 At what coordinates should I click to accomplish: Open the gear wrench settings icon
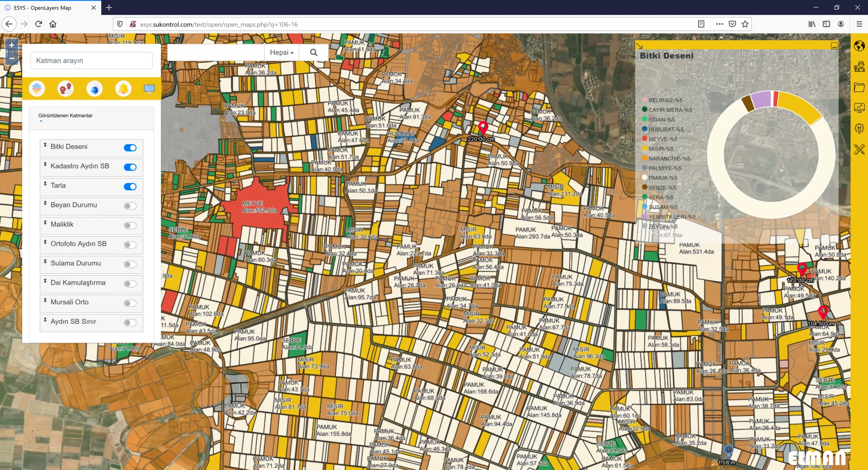(x=859, y=128)
